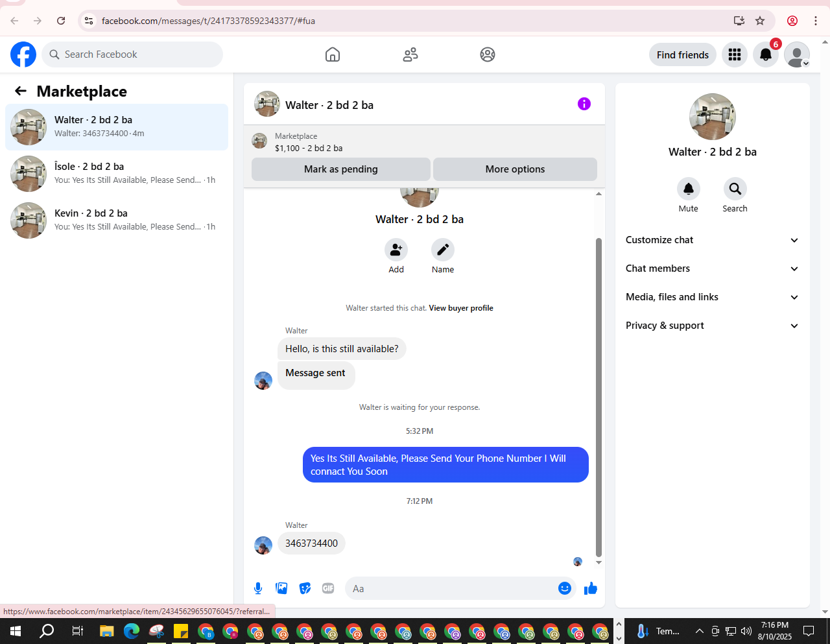Open View buyer profile link
This screenshot has height=644, width=830.
(461, 308)
